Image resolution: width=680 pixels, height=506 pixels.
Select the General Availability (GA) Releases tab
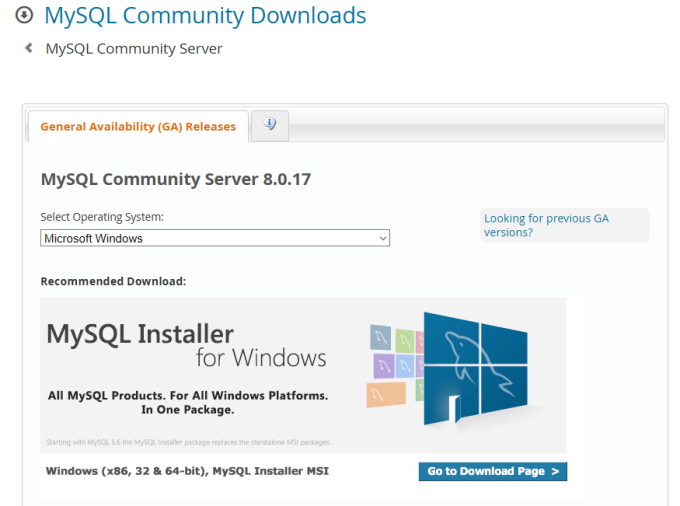pyautogui.click(x=138, y=127)
